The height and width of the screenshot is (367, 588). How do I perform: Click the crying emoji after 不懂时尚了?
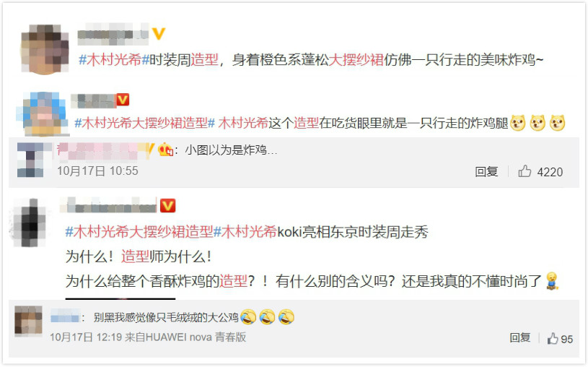[x=552, y=280]
